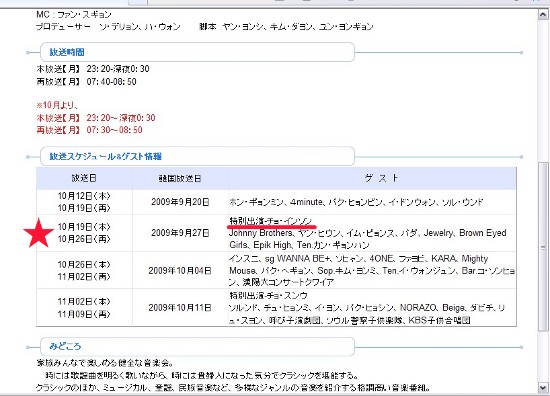The height and width of the screenshot is (396, 550).
Task: Click the 特別出演-チョ・インソン text
Action: click(x=270, y=221)
